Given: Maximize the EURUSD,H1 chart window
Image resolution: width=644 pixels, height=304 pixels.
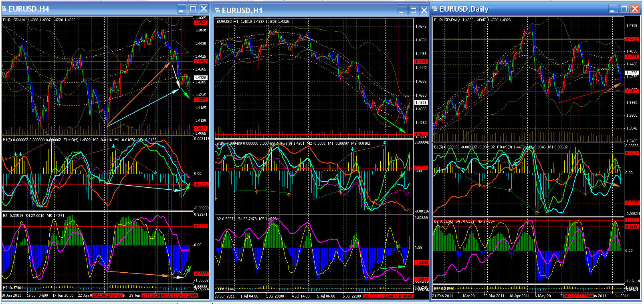Looking at the screenshot, I should tap(413, 10).
